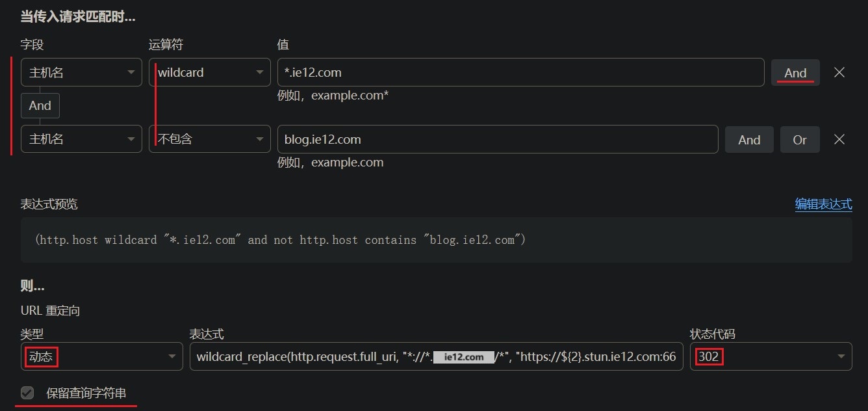
Task: Change the 不包含 operator dropdown
Action: pos(209,139)
